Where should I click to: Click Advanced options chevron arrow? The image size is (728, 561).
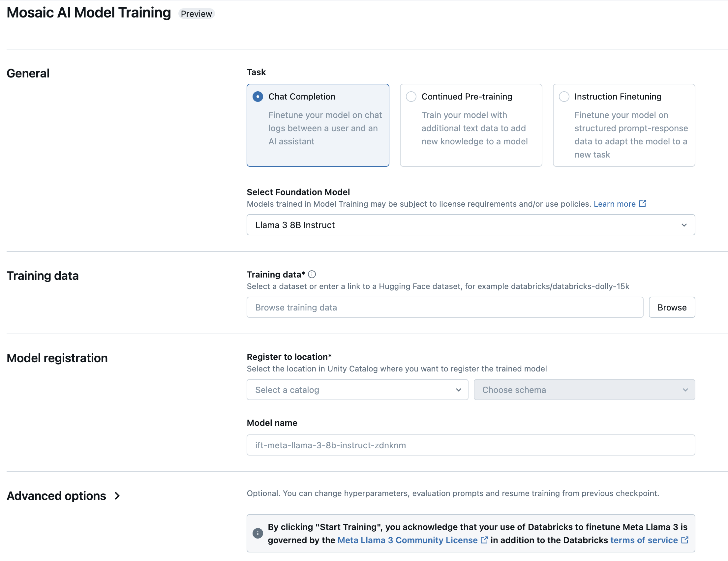pos(118,495)
